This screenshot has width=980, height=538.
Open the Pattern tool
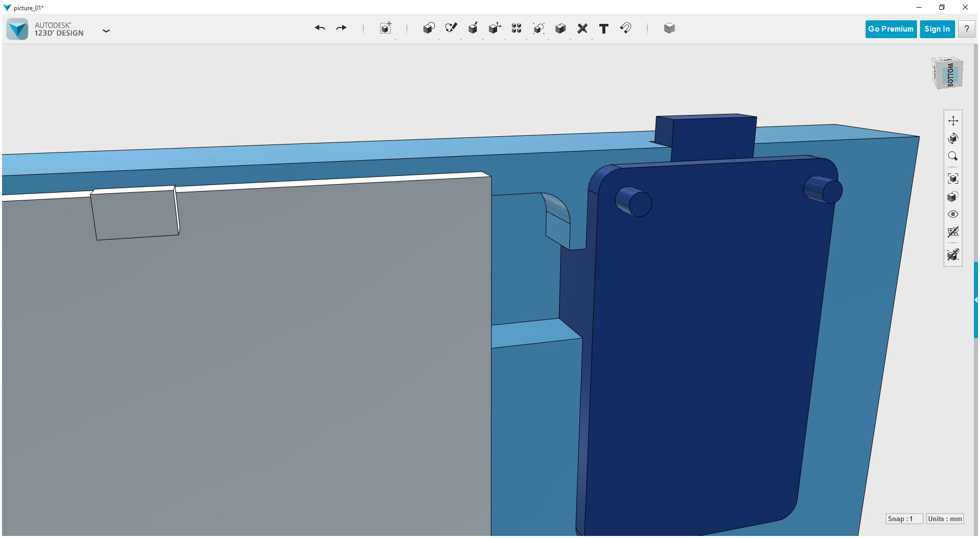(x=516, y=28)
